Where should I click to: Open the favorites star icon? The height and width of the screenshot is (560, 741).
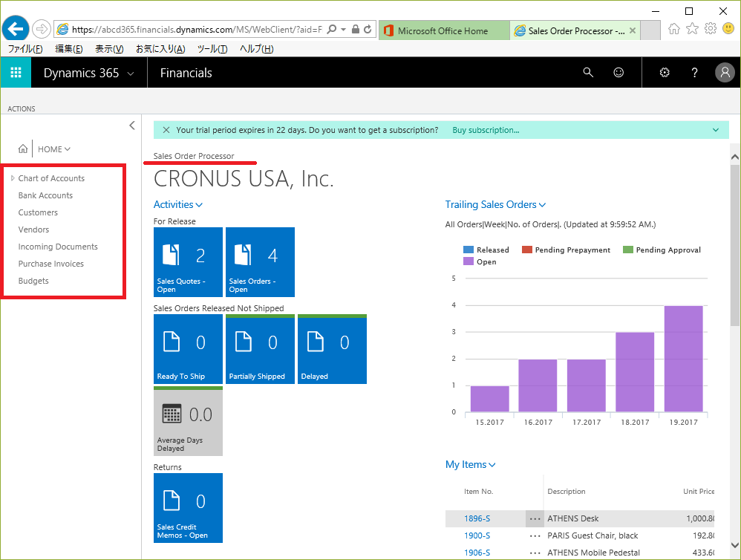(x=692, y=29)
